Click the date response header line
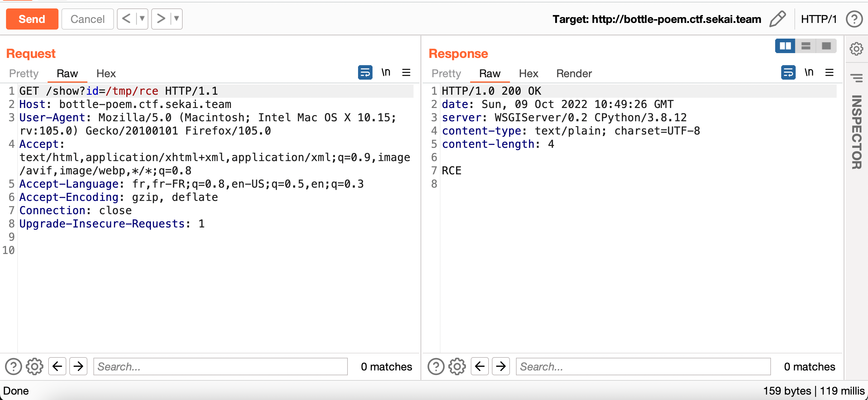The image size is (868, 400). coord(557,104)
